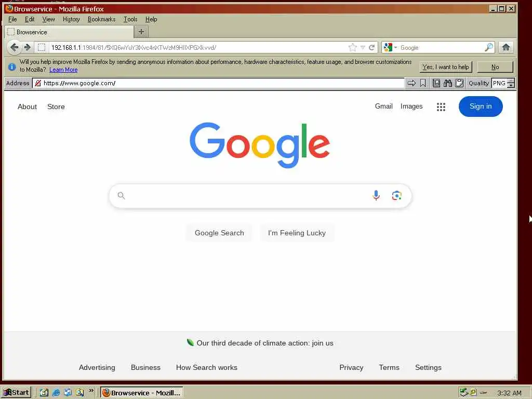Click the binoculars find icon
532x399 pixels.
(x=448, y=83)
